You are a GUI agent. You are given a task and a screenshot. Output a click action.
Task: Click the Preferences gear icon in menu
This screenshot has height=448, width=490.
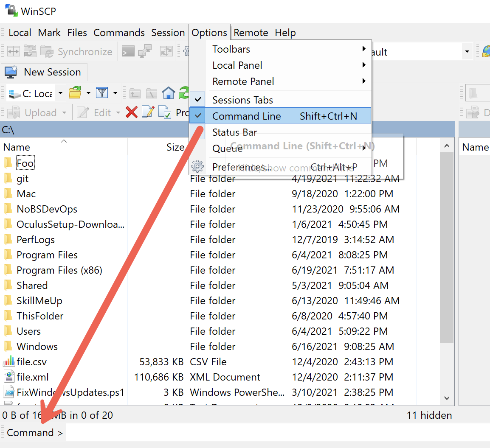(197, 167)
